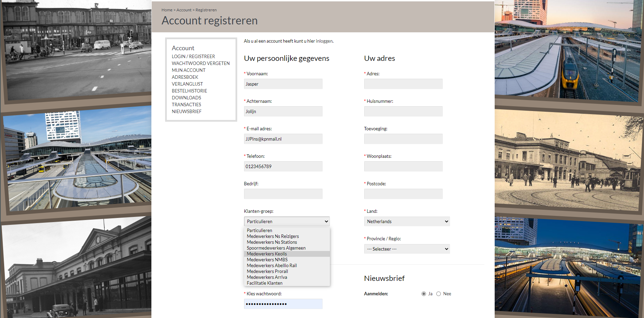Expand the Provincie / Regio dropdown
644x318 pixels.
407,249
